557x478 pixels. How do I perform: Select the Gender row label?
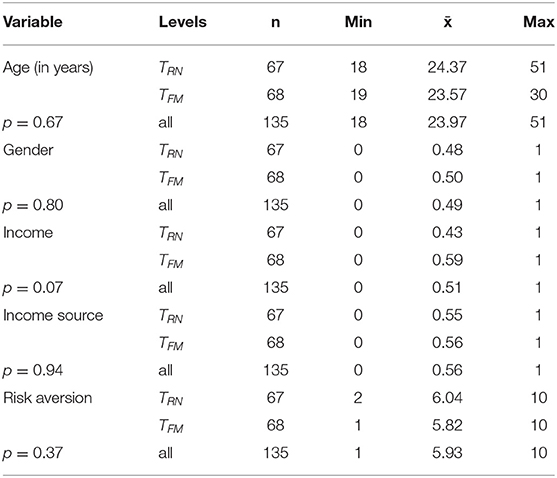pyautogui.click(x=28, y=150)
